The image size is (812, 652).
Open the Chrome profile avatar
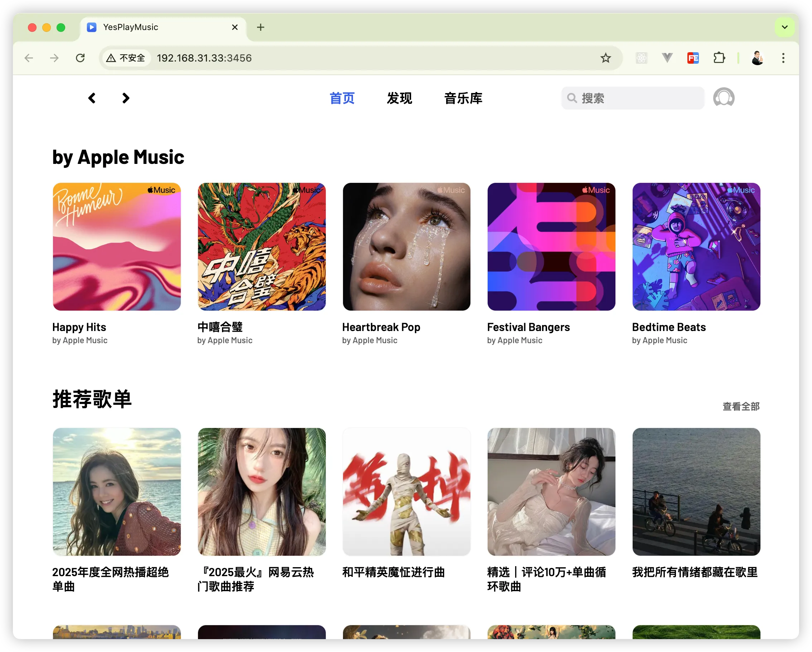(x=757, y=58)
